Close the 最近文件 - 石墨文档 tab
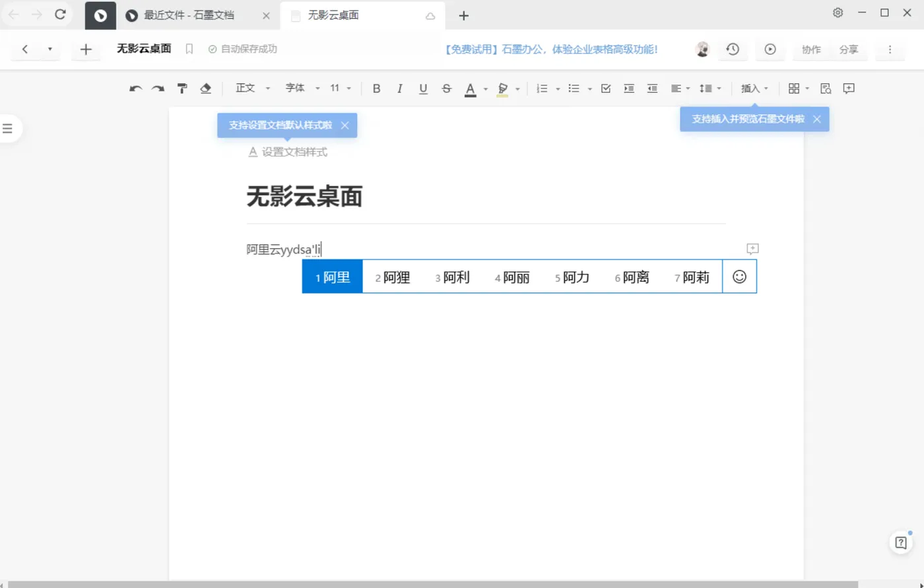This screenshot has height=588, width=924. tap(266, 15)
